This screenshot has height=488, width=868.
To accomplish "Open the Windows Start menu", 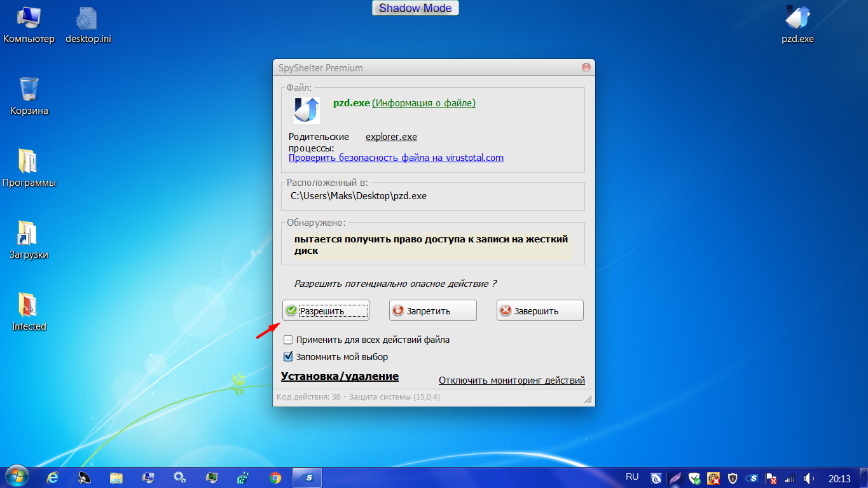I will point(17,477).
